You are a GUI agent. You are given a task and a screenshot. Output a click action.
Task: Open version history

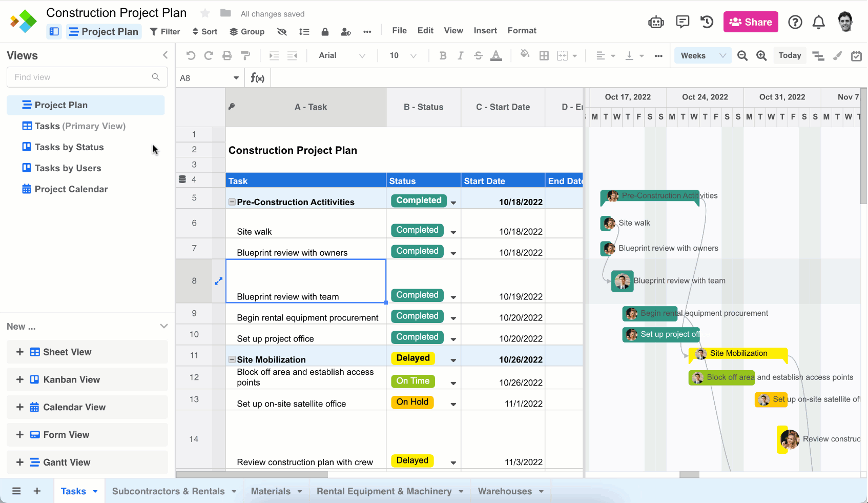click(x=707, y=22)
